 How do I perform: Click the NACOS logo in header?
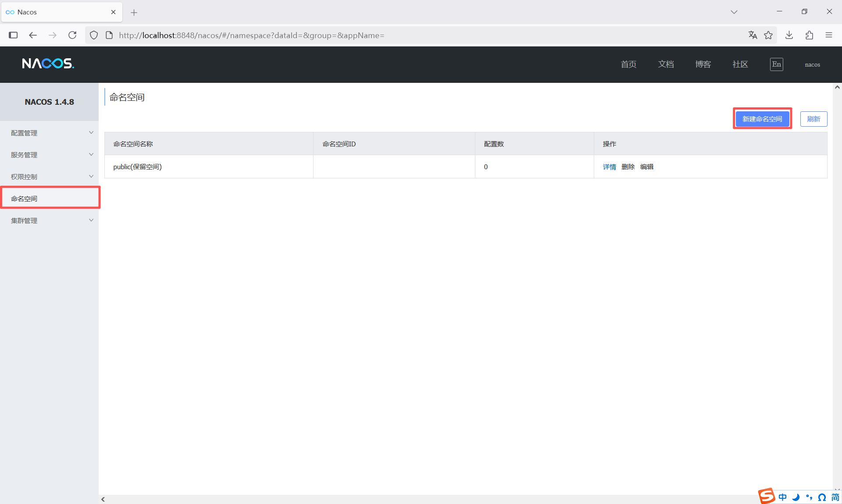(48, 64)
